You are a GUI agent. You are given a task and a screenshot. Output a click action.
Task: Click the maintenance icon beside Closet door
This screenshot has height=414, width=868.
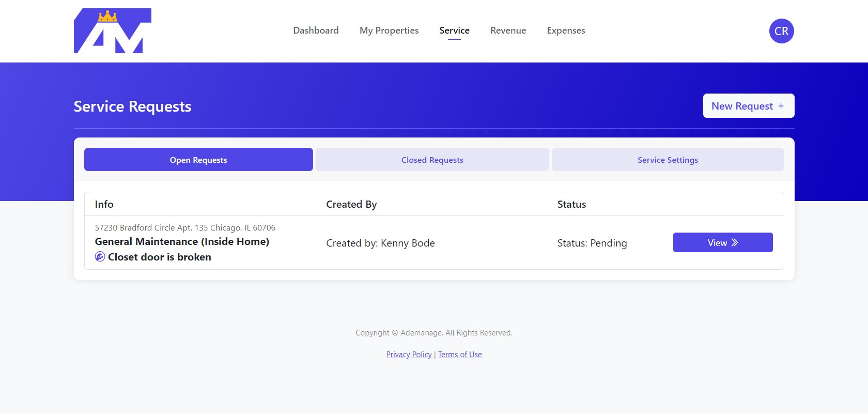click(100, 257)
